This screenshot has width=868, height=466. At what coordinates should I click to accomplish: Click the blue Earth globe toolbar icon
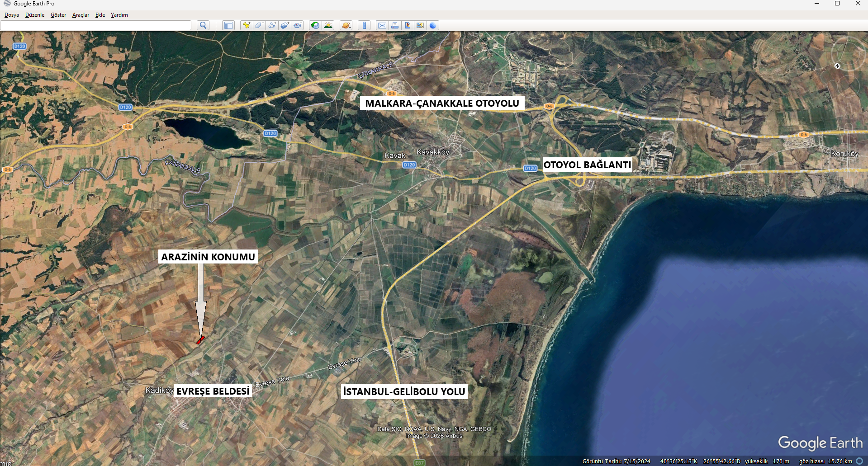(x=433, y=25)
